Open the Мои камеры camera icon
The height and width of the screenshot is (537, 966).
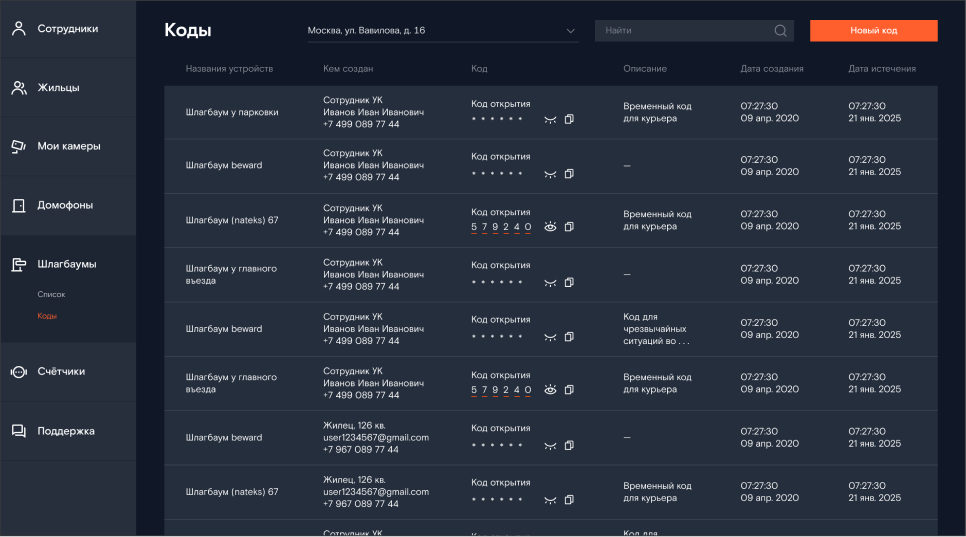19,147
